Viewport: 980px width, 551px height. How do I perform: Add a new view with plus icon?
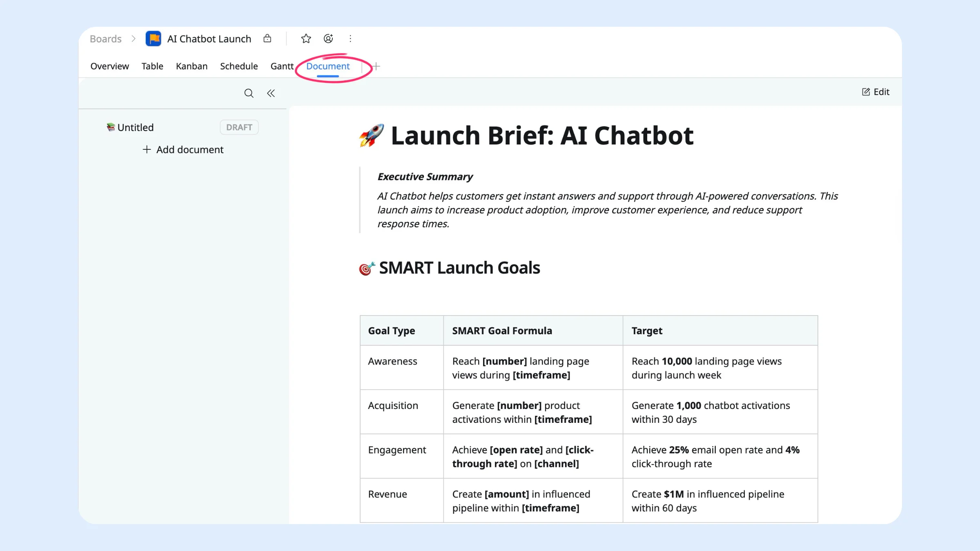(x=376, y=66)
